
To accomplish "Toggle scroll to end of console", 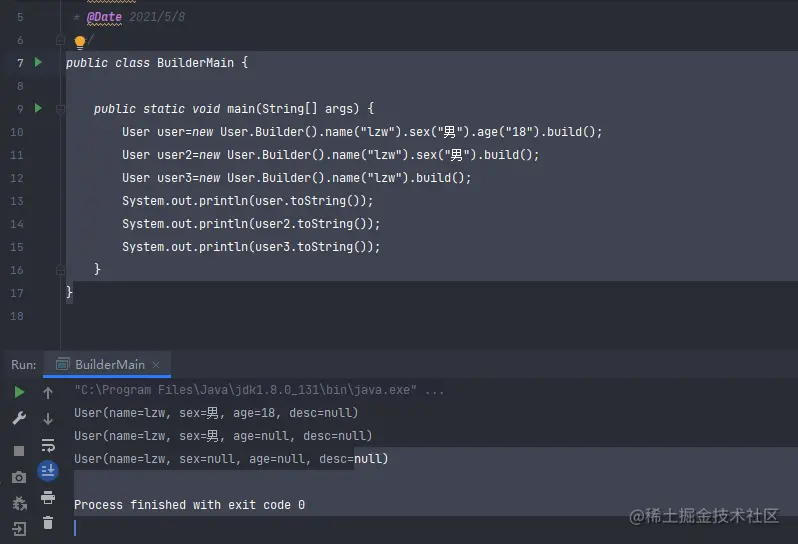I will (x=48, y=471).
